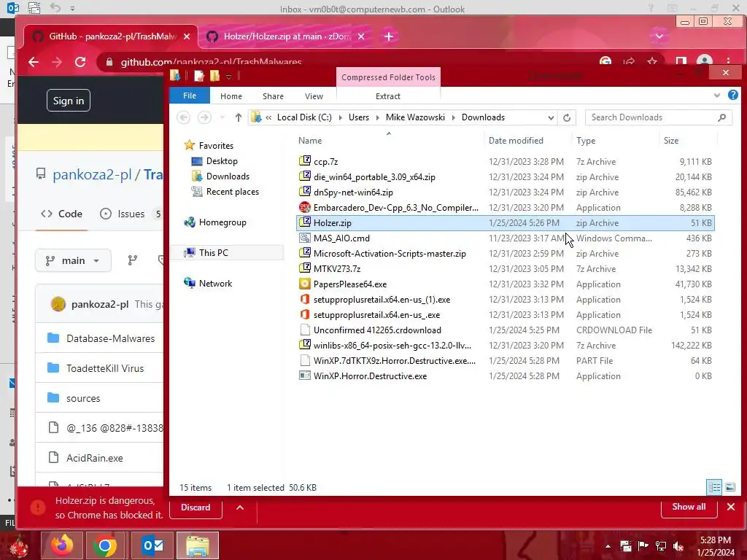Open the pankoza2-pl GitHub profile link
The height and width of the screenshot is (560, 747).
(92, 175)
